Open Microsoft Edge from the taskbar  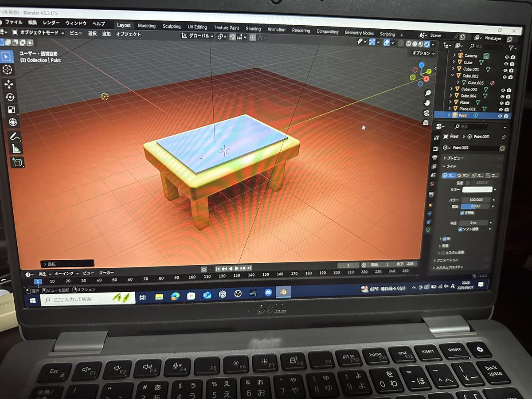click(175, 296)
